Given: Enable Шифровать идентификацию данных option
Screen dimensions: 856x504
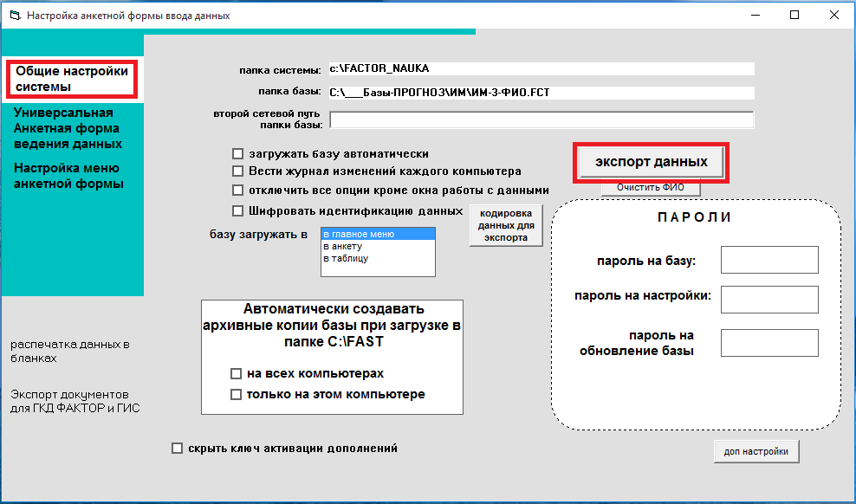Looking at the screenshot, I should point(237,210).
